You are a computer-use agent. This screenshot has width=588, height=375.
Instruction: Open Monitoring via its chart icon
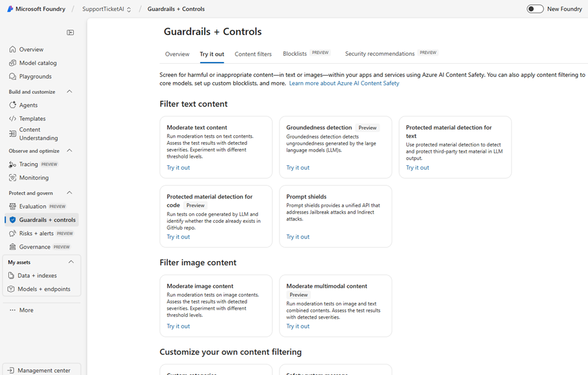pos(13,178)
